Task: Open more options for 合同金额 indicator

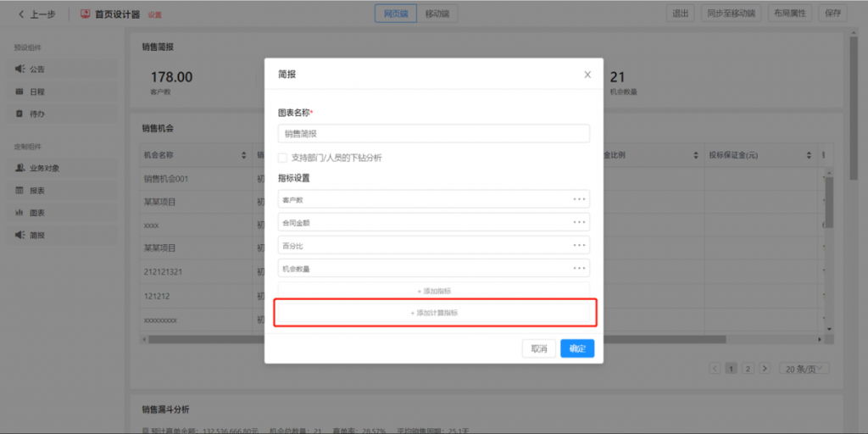Action: 579,222
